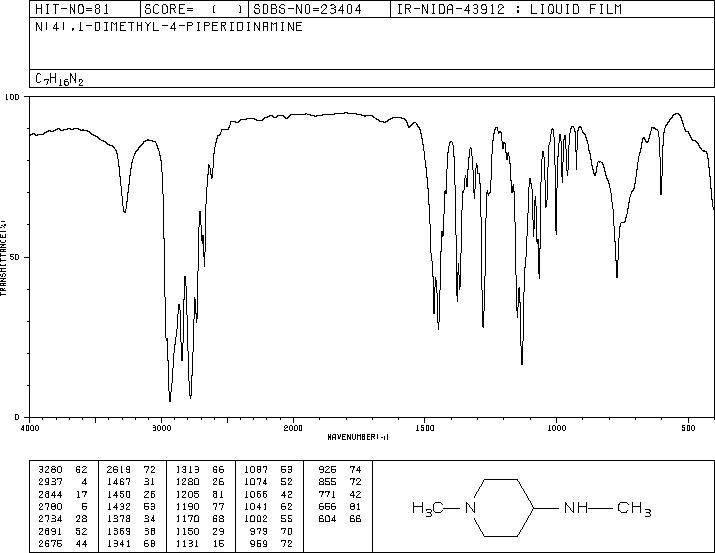Viewport: 715px width, 553px height.
Task: Click the 1500 wavenumber axis label
Action: (425, 428)
